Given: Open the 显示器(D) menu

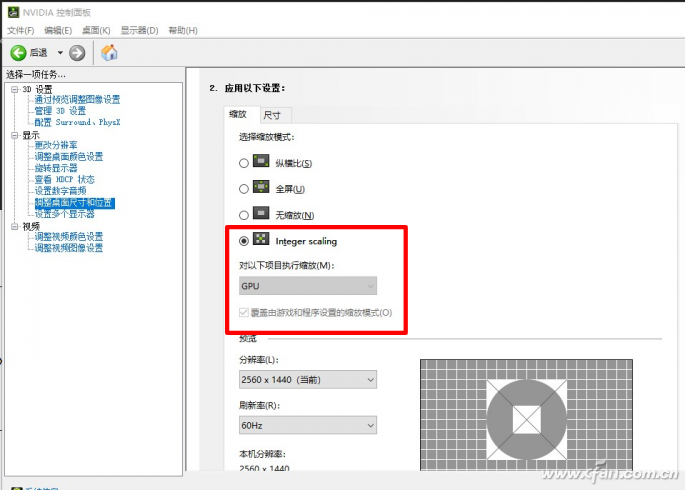Looking at the screenshot, I should click(x=139, y=31).
